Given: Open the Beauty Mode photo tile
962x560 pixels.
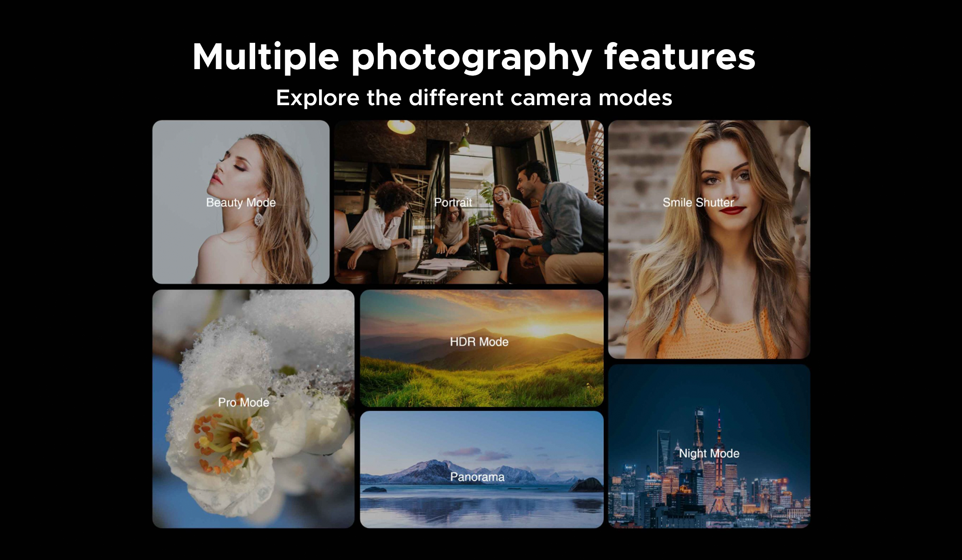Looking at the screenshot, I should click(x=241, y=202).
